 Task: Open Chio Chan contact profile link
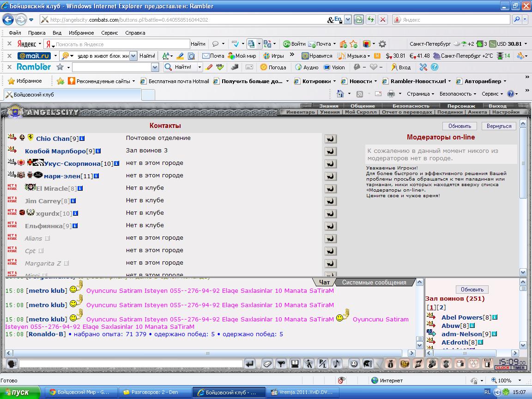point(53,139)
